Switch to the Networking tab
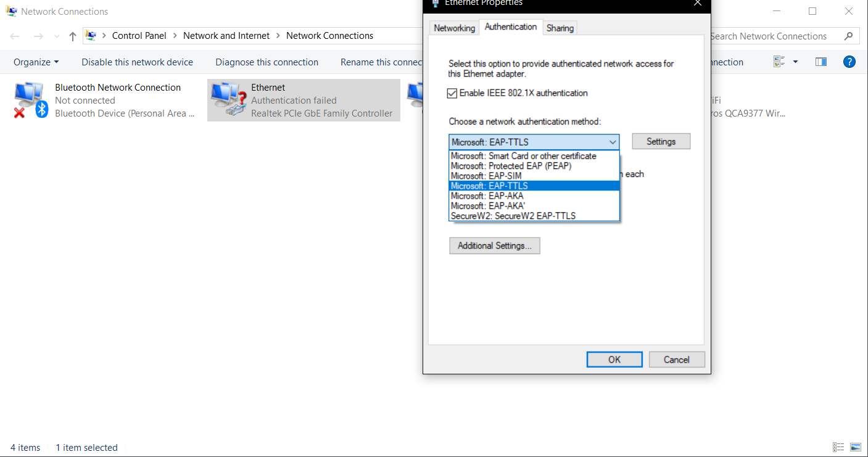The image size is (868, 457). [x=454, y=28]
